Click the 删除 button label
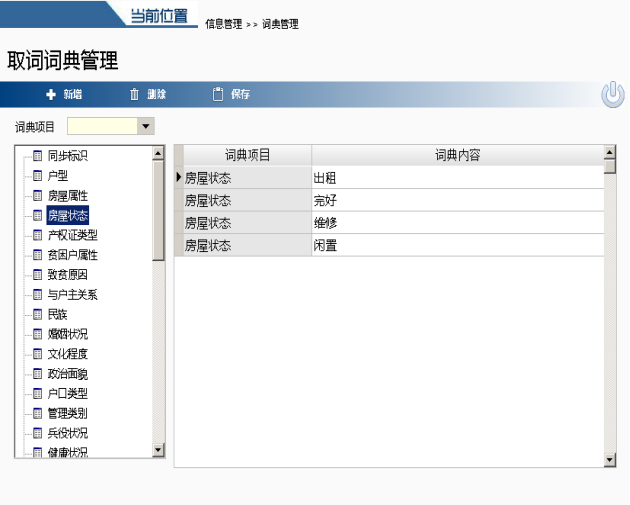 point(157,94)
